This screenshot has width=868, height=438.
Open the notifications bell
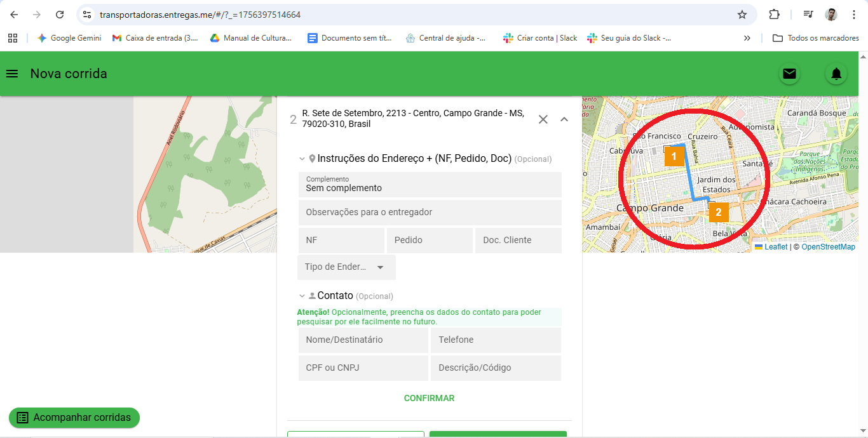(x=836, y=74)
